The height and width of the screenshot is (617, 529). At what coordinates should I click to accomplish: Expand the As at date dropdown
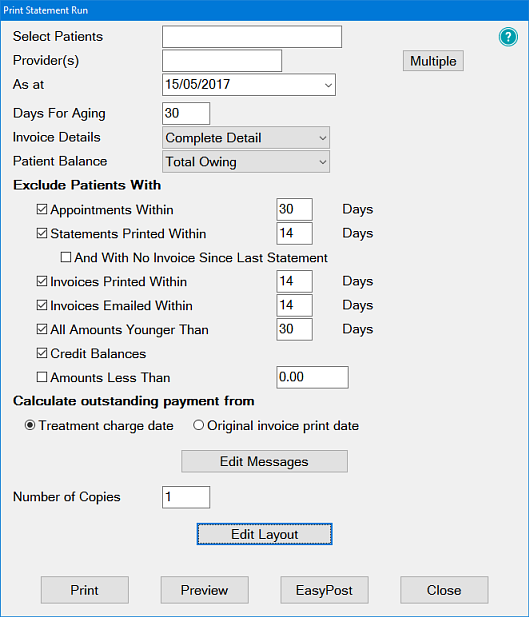click(x=328, y=85)
